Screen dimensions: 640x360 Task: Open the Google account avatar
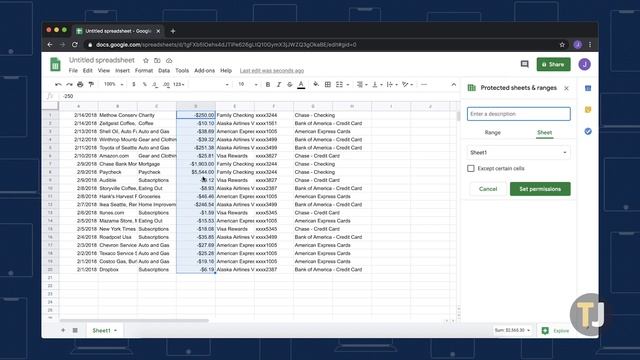point(584,64)
